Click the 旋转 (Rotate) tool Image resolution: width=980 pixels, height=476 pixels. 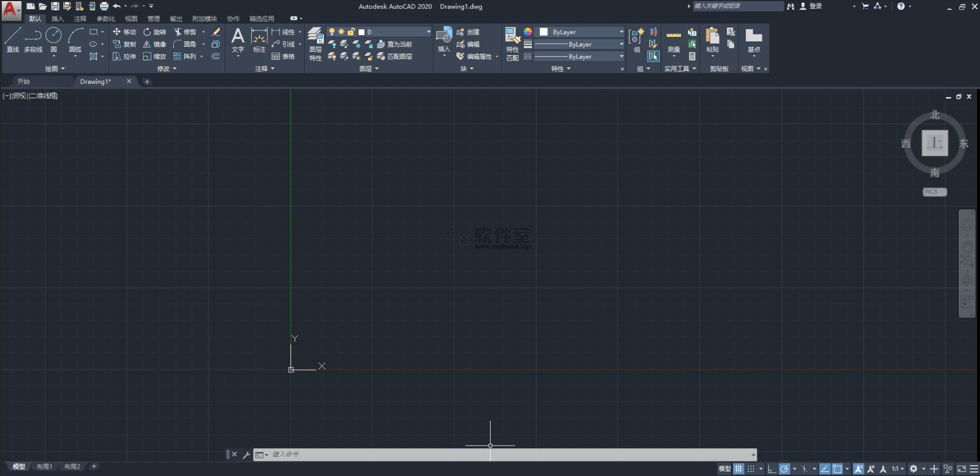(155, 32)
